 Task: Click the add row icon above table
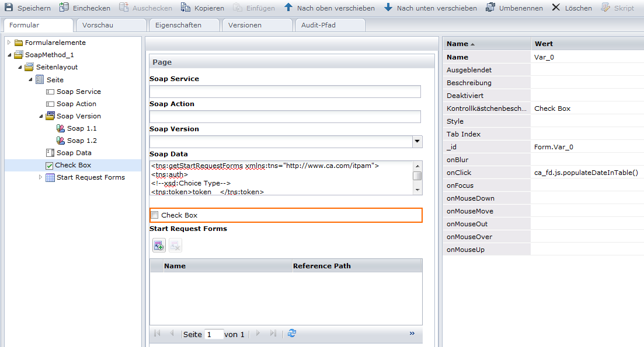point(159,246)
